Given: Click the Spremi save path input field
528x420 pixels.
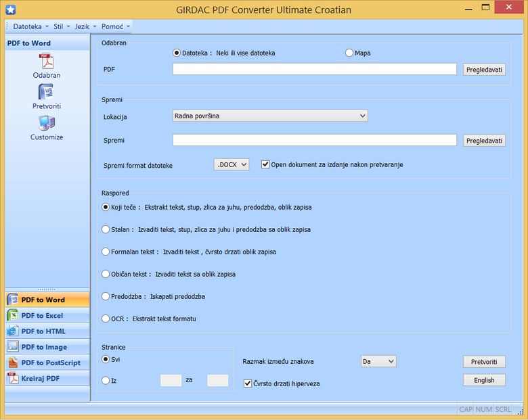Looking at the screenshot, I should 315,140.
